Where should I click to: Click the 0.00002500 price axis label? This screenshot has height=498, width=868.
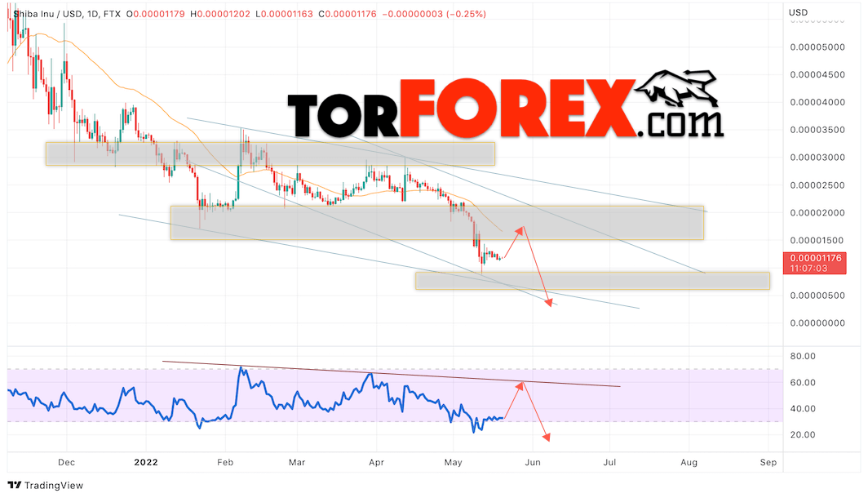pyautogui.click(x=817, y=185)
